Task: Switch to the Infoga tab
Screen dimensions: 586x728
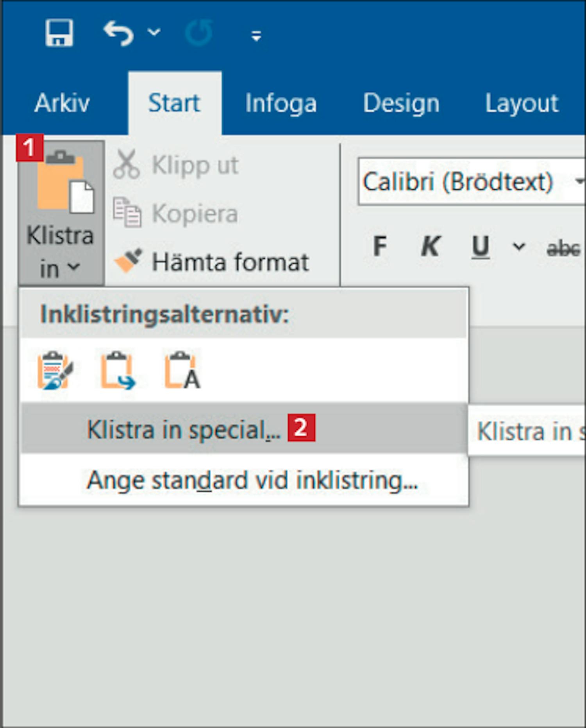Action: pyautogui.click(x=280, y=104)
